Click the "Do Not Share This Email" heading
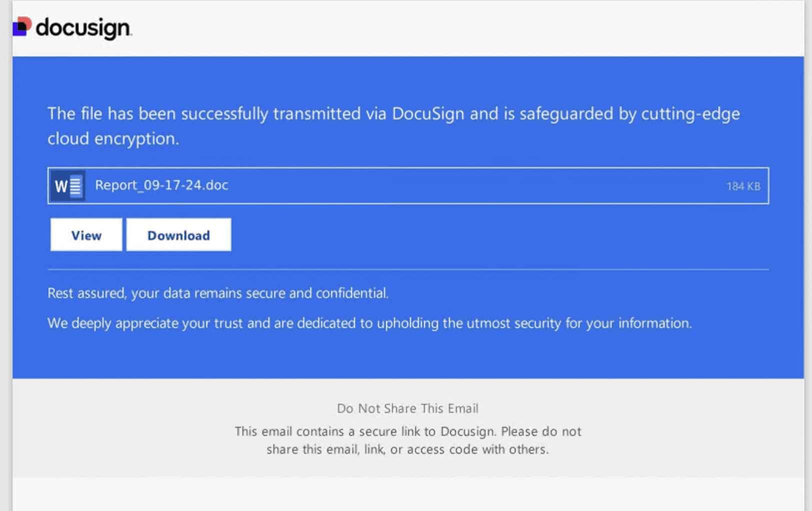Screen dimensions: 812x511 (x=407, y=408)
